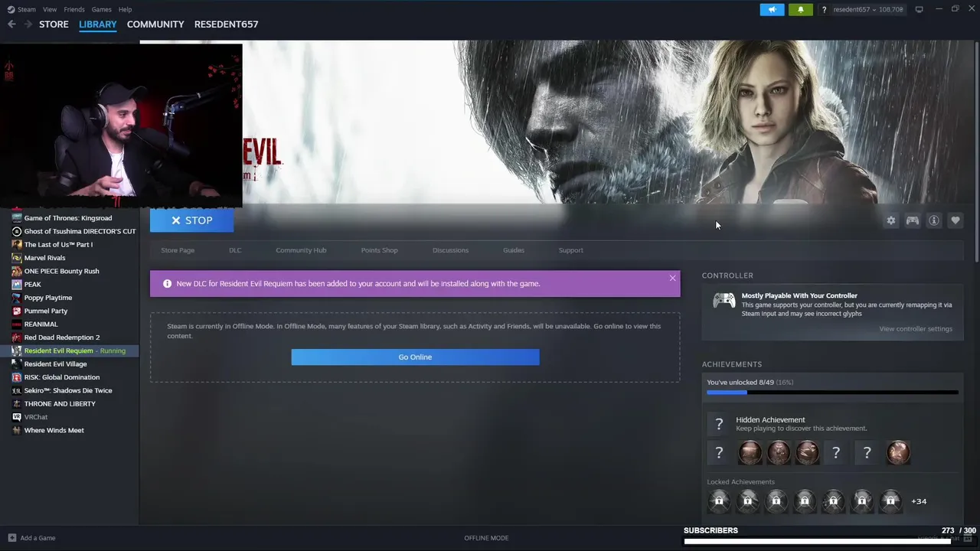Image resolution: width=980 pixels, height=551 pixels.
Task: Open controller layout gamepad icon
Action: click(x=913, y=220)
